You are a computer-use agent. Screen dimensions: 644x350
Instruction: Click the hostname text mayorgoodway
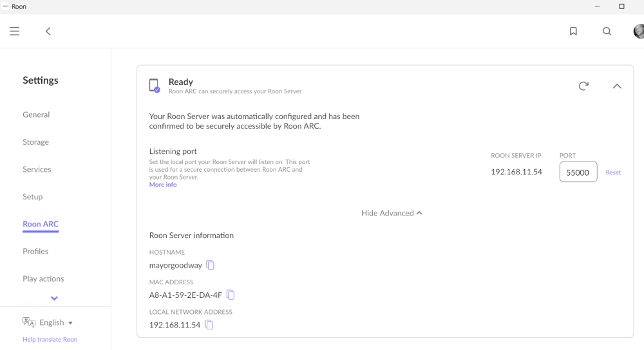(x=175, y=266)
